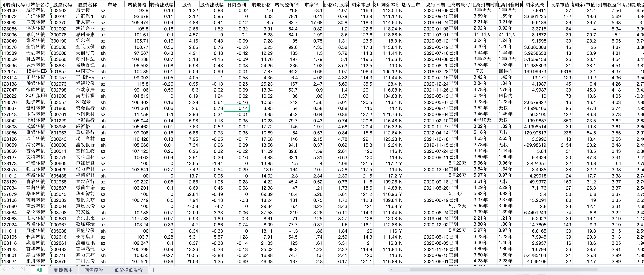Click the 转债价格 header cell

pyautogui.click(x=137, y=5)
